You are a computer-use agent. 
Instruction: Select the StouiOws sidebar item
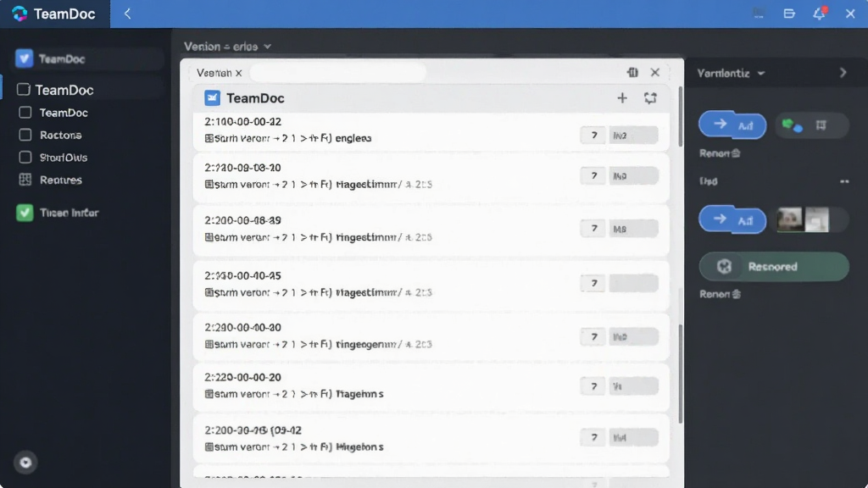coord(63,157)
